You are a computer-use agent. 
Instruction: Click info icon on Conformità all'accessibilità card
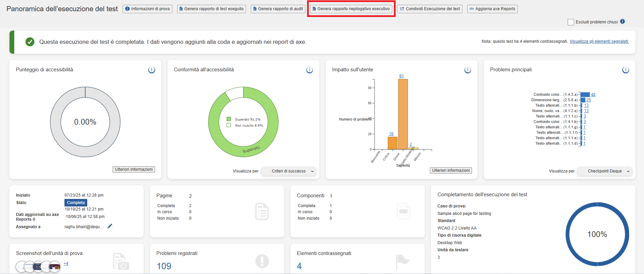(309, 70)
